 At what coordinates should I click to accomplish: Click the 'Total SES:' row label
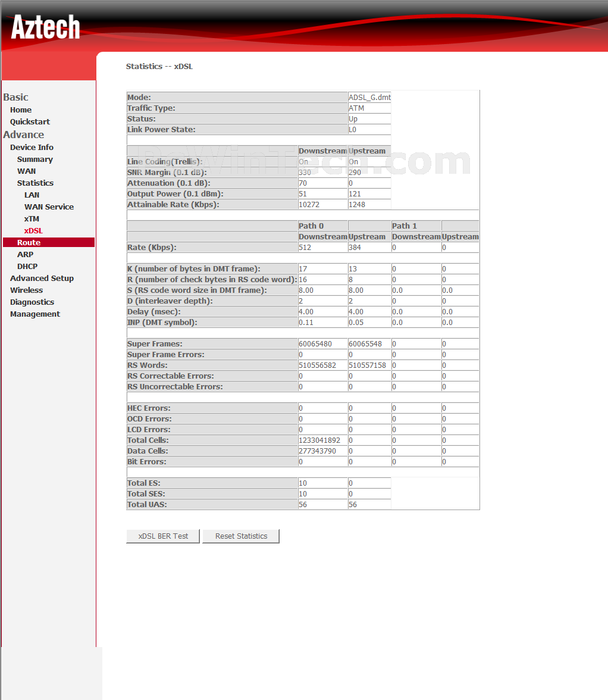tap(146, 494)
